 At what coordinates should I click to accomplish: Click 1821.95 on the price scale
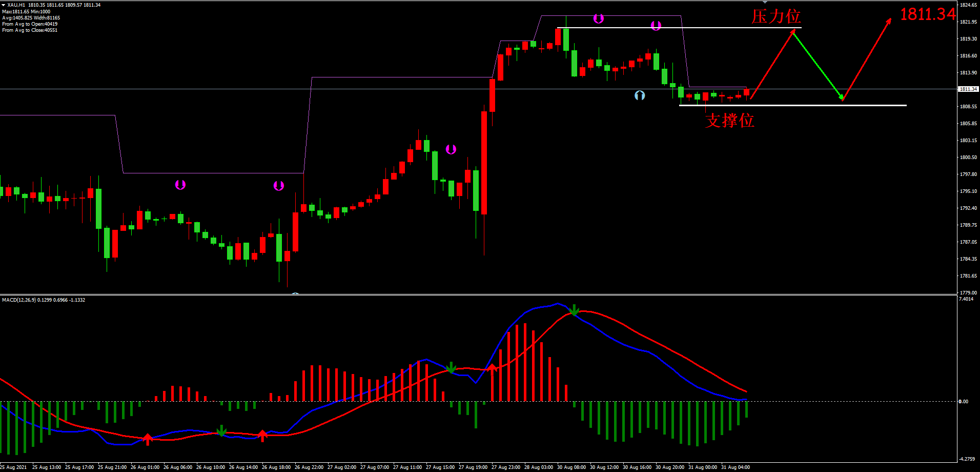[x=968, y=22]
